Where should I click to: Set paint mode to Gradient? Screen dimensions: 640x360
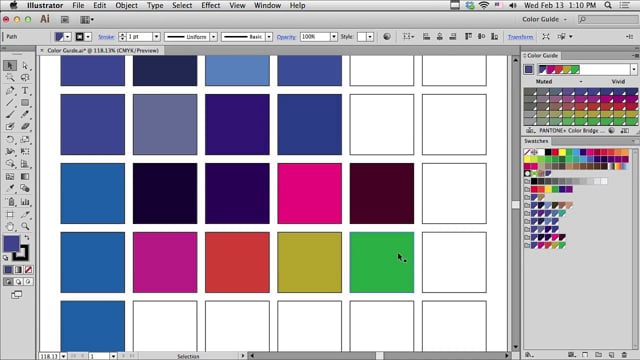pos(18,270)
